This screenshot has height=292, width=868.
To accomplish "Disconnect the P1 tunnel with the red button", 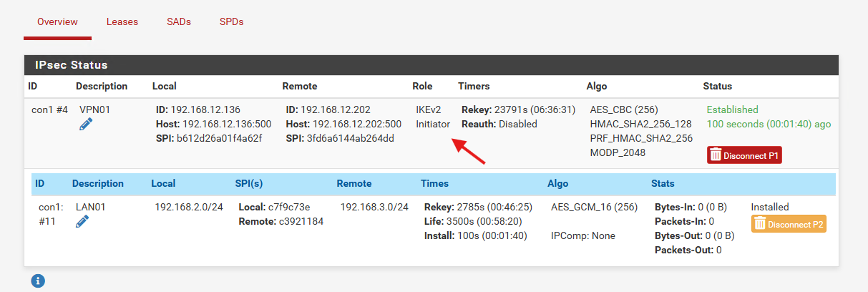I will point(744,155).
